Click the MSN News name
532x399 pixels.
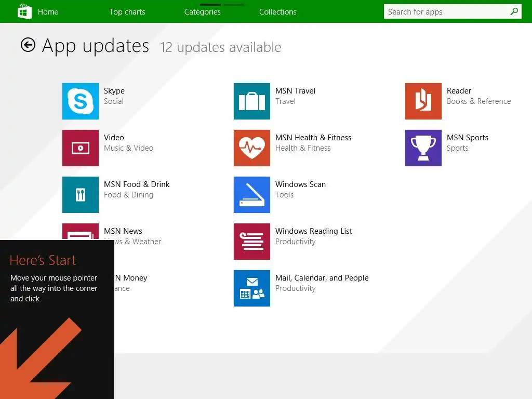[123, 231]
